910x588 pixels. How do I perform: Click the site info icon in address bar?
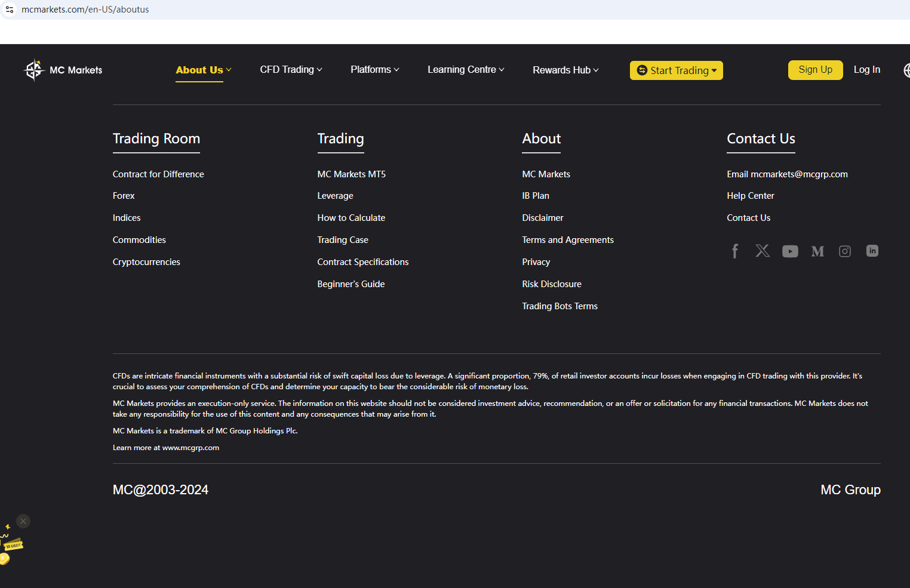(x=10, y=10)
